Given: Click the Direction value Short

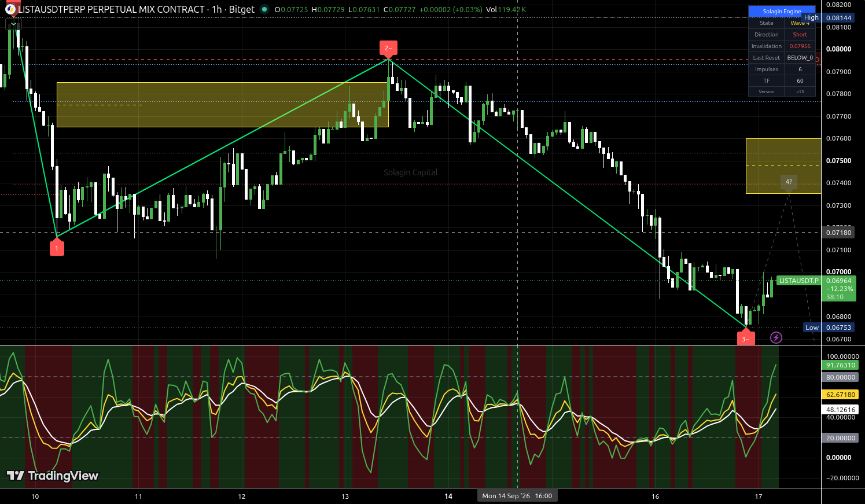Looking at the screenshot, I should click(800, 35).
